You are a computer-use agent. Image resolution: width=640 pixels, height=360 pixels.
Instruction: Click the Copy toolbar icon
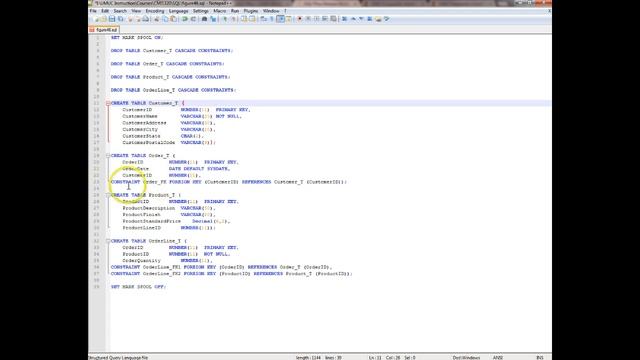point(165,19)
